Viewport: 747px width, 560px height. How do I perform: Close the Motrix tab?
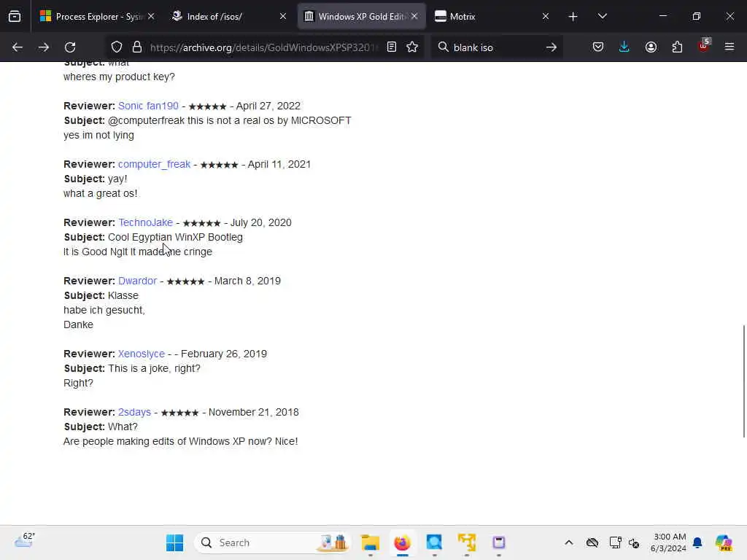[546, 16]
